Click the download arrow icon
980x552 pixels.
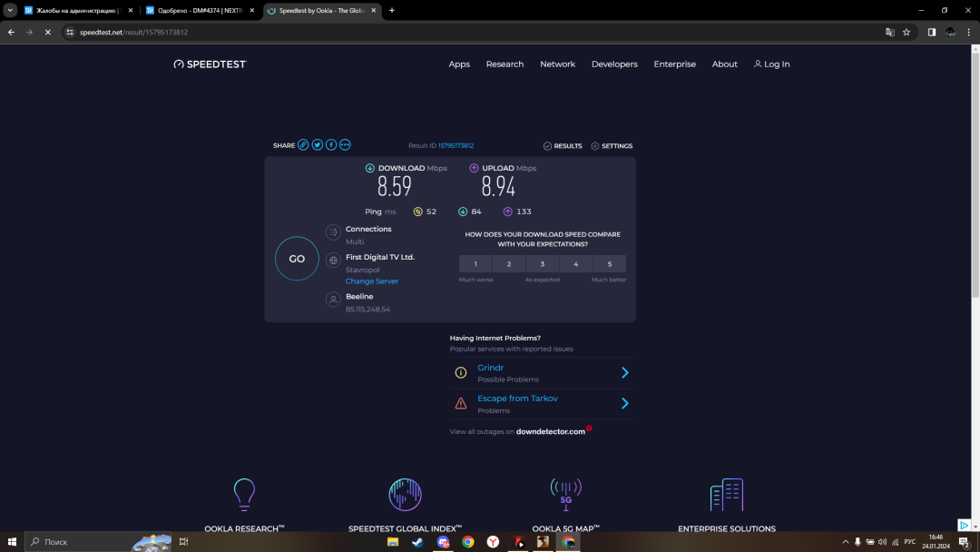pos(370,168)
